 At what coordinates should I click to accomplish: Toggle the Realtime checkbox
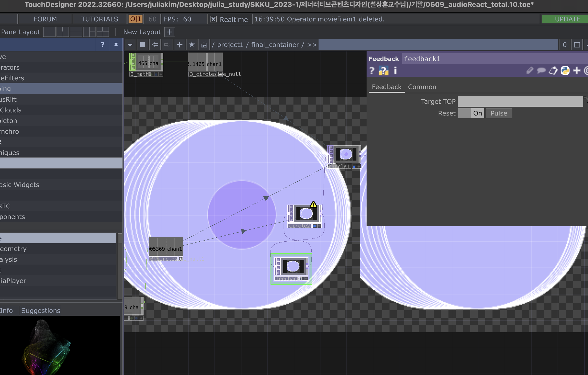213,19
